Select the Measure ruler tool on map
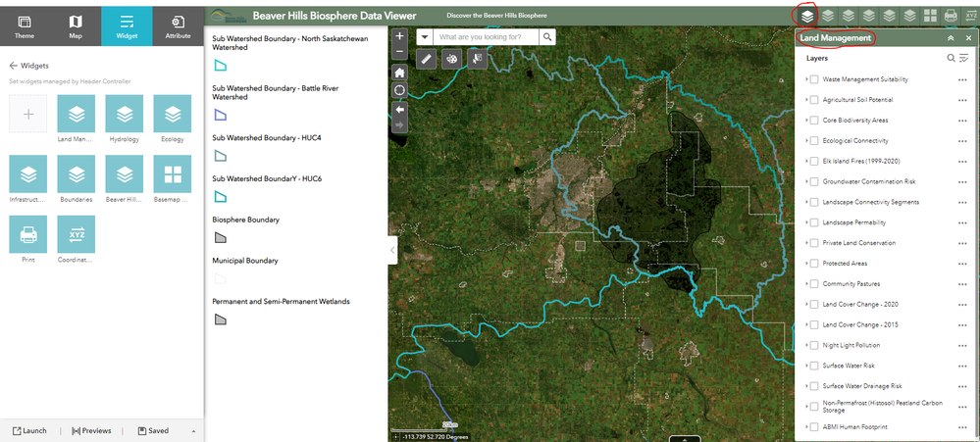980x442 pixels. coord(426,60)
